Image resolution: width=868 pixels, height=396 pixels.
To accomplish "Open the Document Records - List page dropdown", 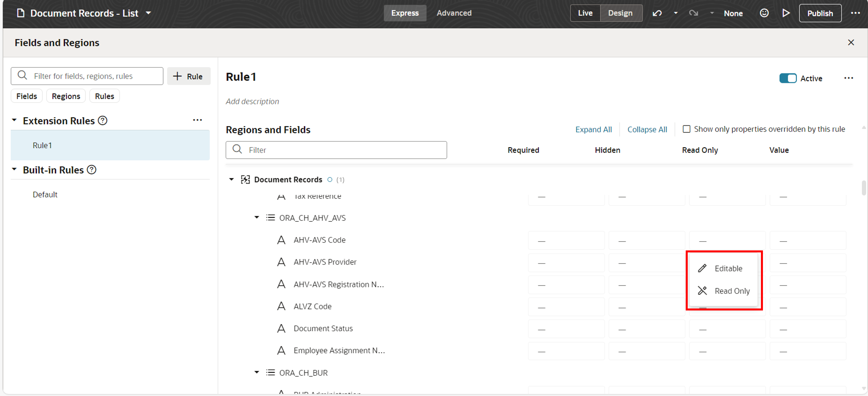I will (x=148, y=13).
